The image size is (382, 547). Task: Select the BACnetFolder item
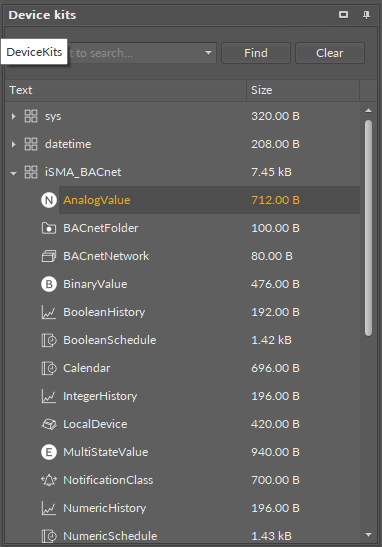pyautogui.click(x=100, y=228)
